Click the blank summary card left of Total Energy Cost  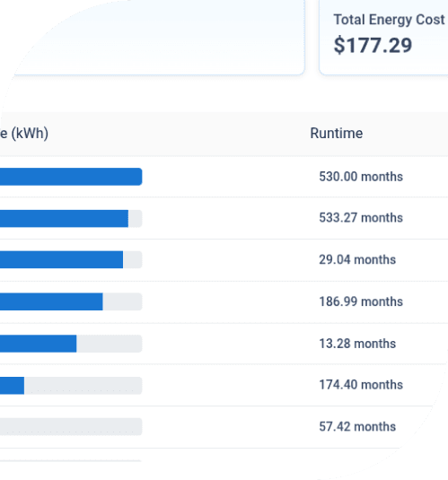[153, 38]
